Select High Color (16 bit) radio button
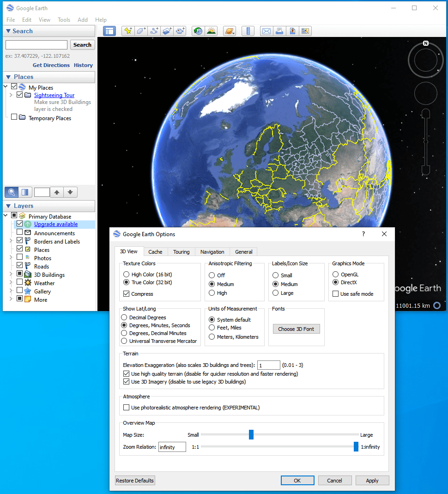The image size is (448, 494). pos(126,274)
